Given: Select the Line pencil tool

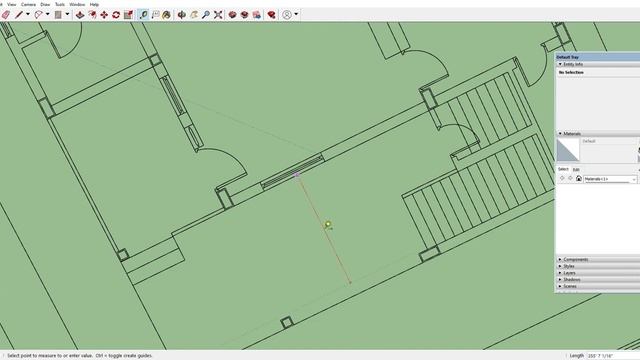Looking at the screenshot, I should pyautogui.click(x=19, y=15).
